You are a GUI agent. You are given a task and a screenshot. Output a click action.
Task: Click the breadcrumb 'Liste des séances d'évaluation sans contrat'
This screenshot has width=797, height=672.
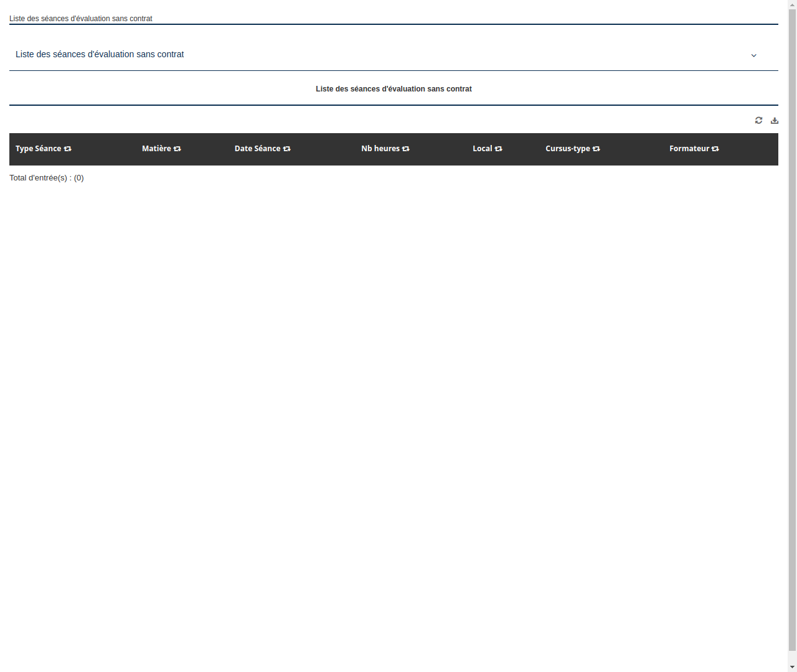pyautogui.click(x=80, y=19)
